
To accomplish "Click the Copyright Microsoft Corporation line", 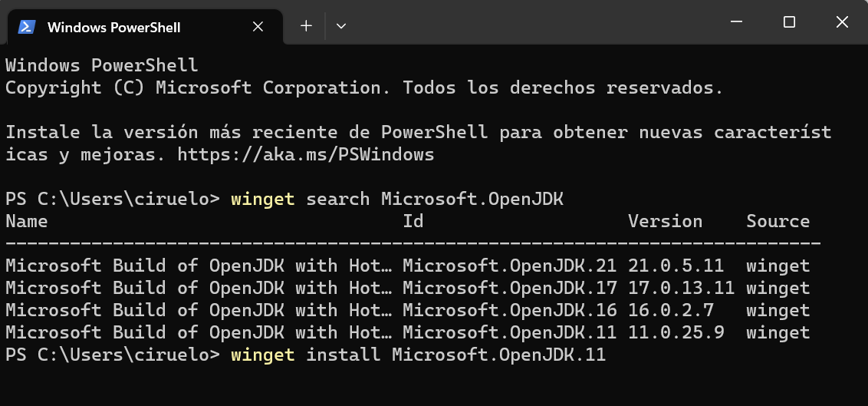I will tap(363, 87).
